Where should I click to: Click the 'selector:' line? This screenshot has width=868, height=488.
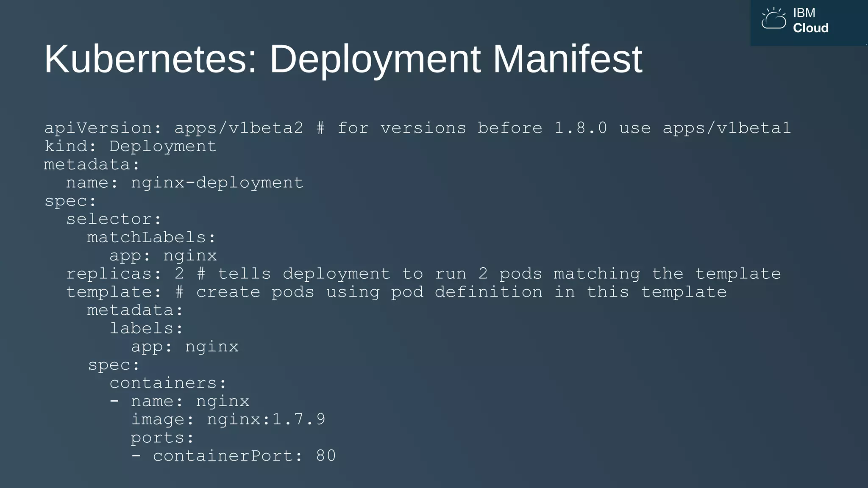pos(114,219)
